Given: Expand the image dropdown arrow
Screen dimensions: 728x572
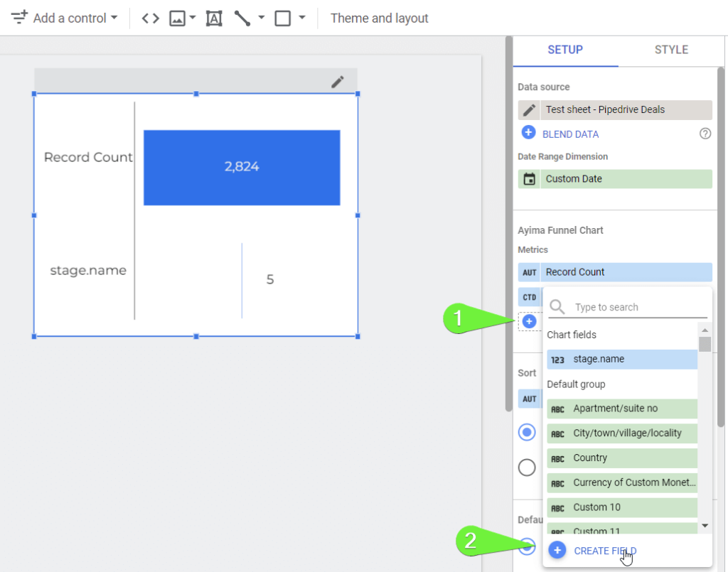Looking at the screenshot, I should [193, 18].
